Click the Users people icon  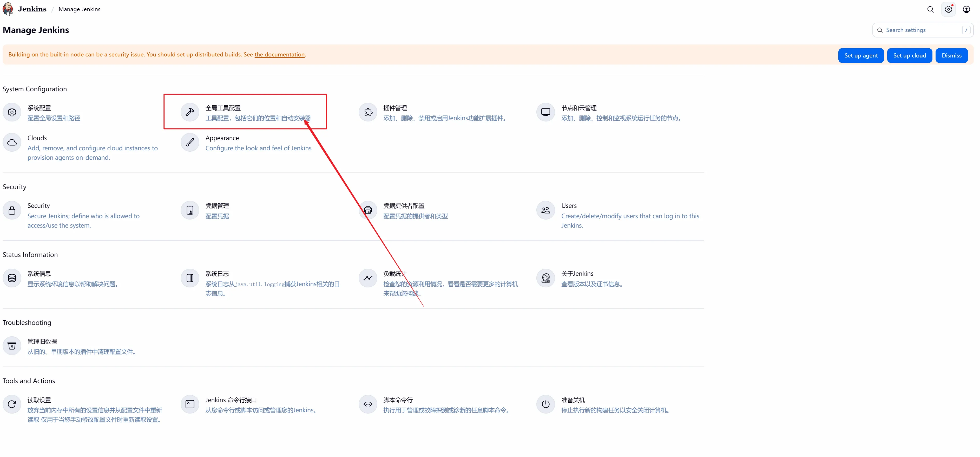click(545, 210)
